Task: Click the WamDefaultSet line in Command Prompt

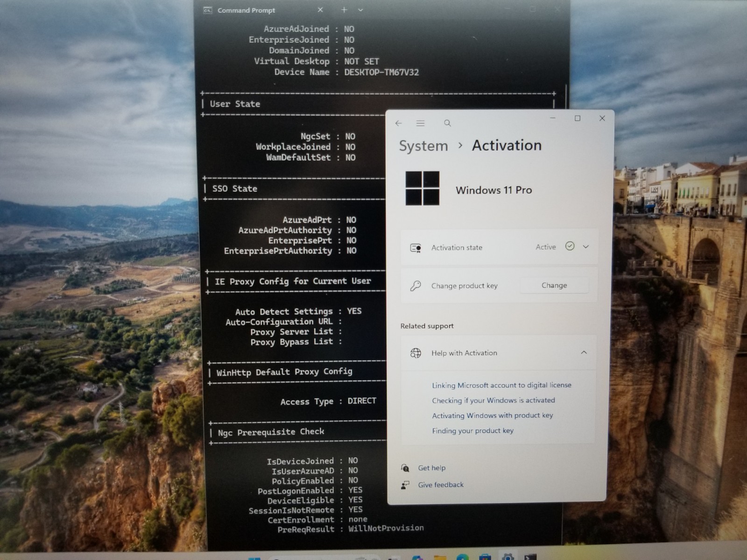Action: point(311,158)
